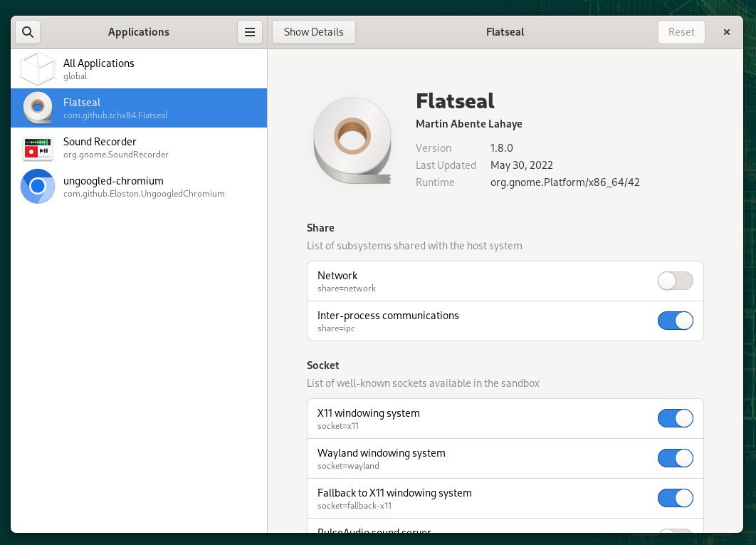
Task: Click the All Applications cube icon
Action: [x=37, y=68]
